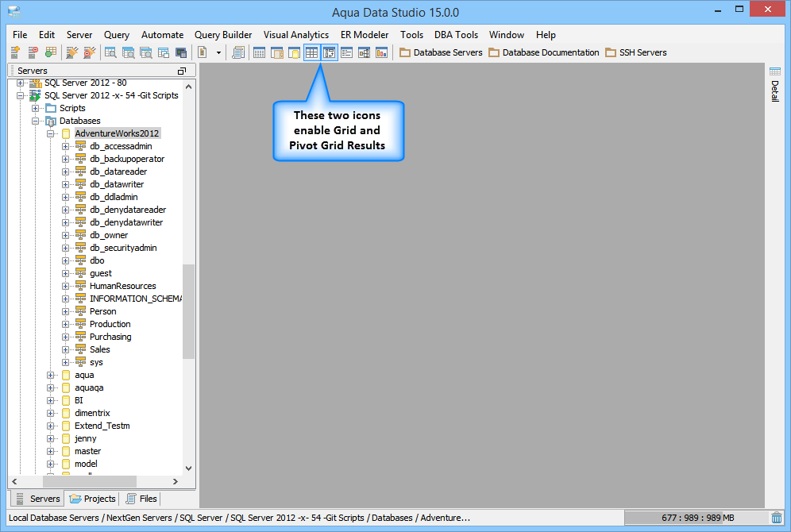Toggle the Grid Results icon

pyautogui.click(x=312, y=52)
